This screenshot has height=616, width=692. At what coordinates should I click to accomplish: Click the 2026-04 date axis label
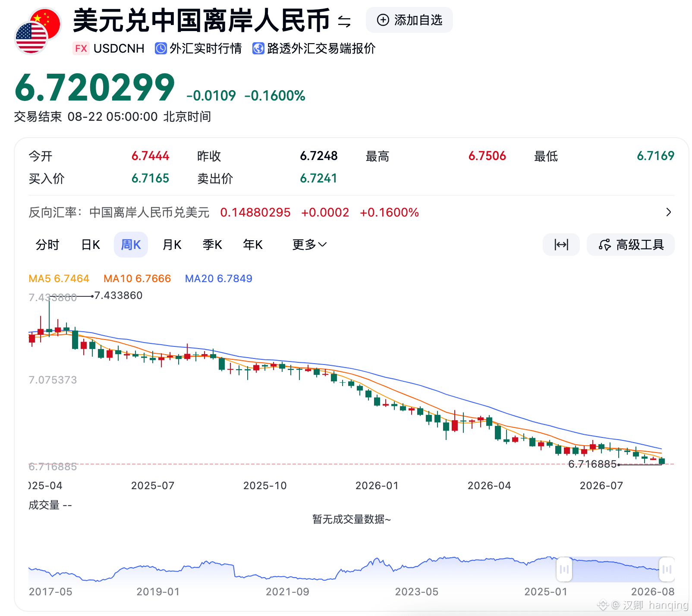[x=489, y=486]
